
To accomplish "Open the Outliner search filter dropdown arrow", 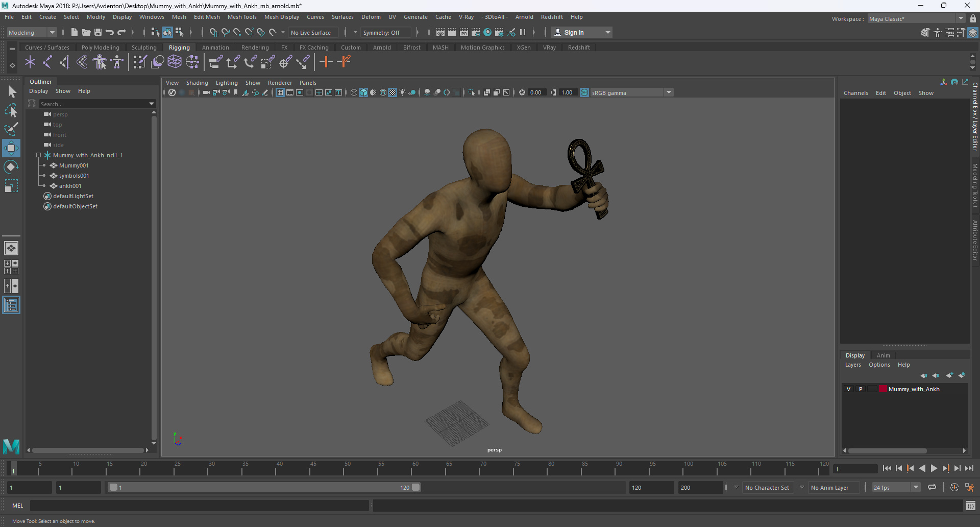I will [152, 104].
